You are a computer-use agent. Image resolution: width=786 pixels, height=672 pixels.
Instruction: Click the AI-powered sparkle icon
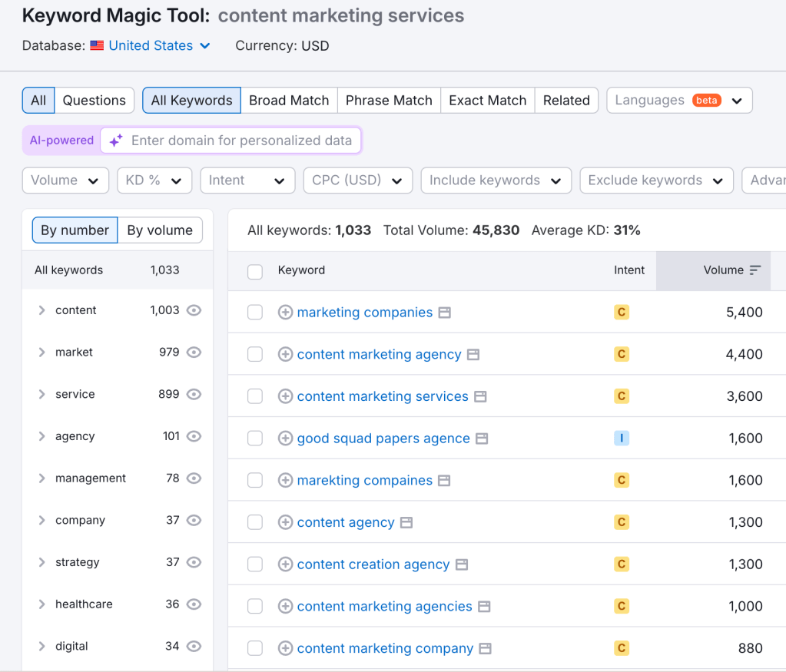[116, 141]
